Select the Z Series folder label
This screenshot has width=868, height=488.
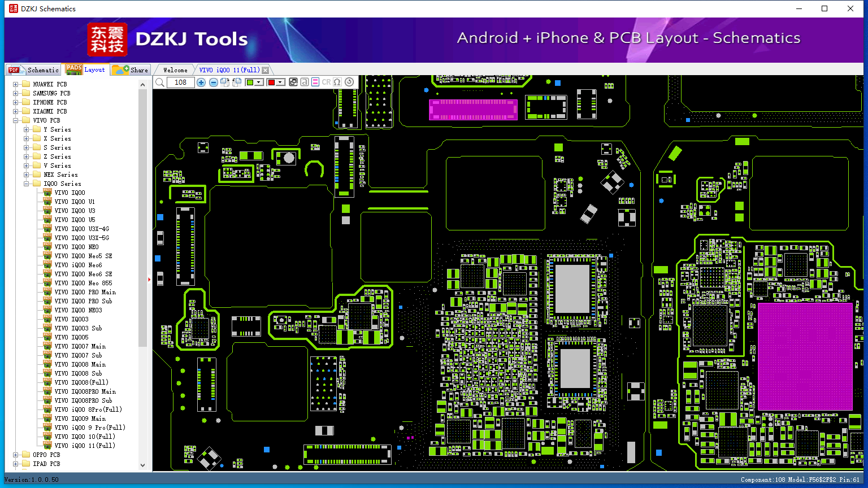click(x=58, y=156)
